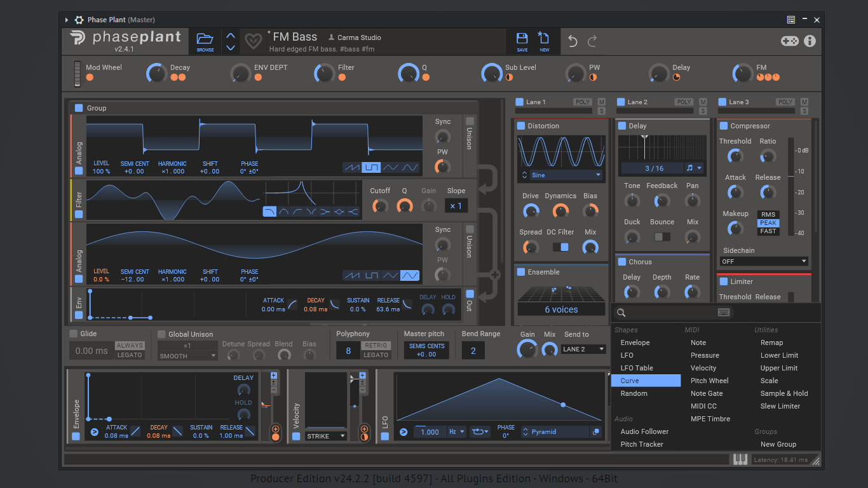This screenshot has height=488, width=868.
Task: Open the Sine distortion type dropdown
Action: (x=561, y=175)
